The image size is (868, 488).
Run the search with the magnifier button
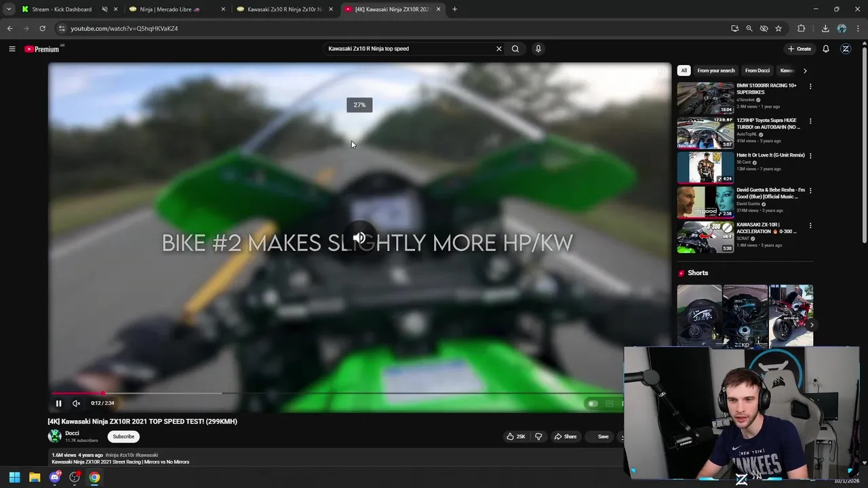(x=515, y=49)
